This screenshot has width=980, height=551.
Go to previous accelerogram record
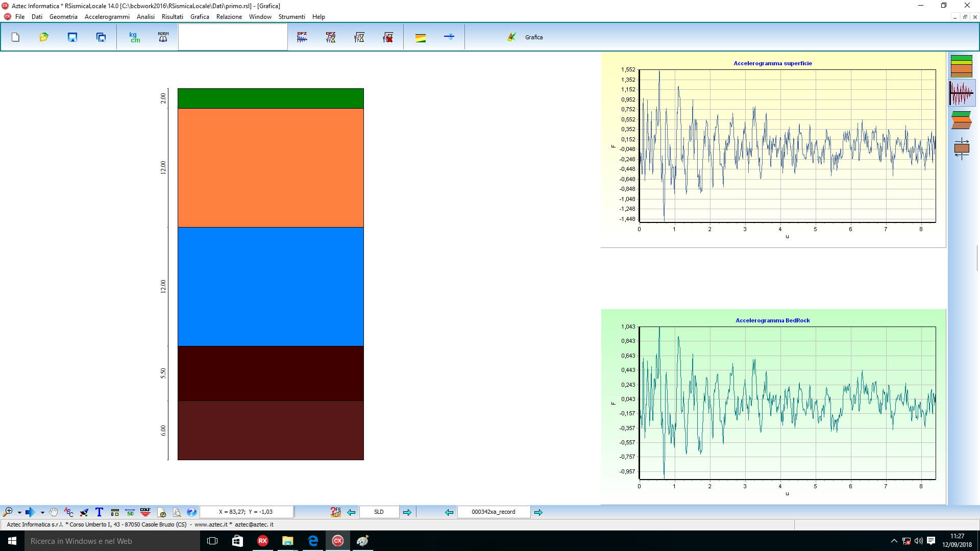[x=449, y=512]
